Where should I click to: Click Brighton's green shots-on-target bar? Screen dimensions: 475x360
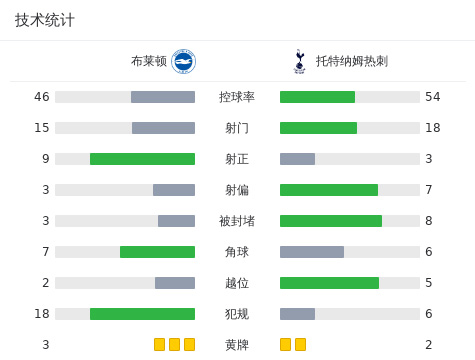coord(142,159)
